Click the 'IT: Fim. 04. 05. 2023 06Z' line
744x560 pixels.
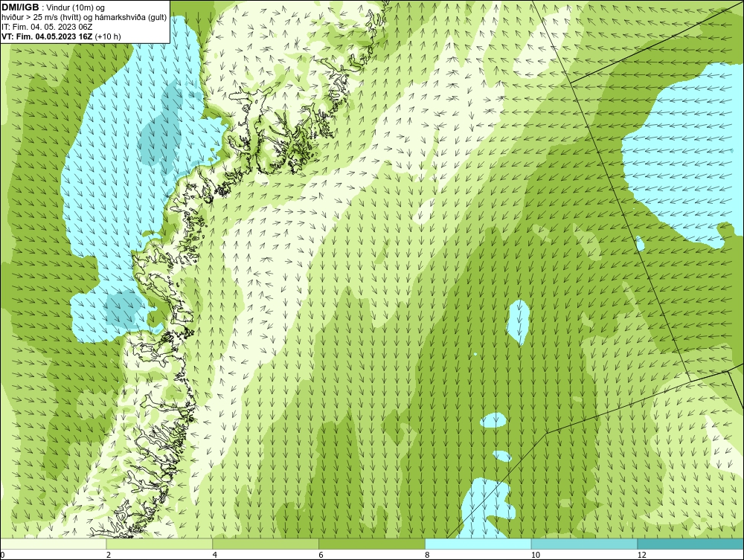[47, 27]
